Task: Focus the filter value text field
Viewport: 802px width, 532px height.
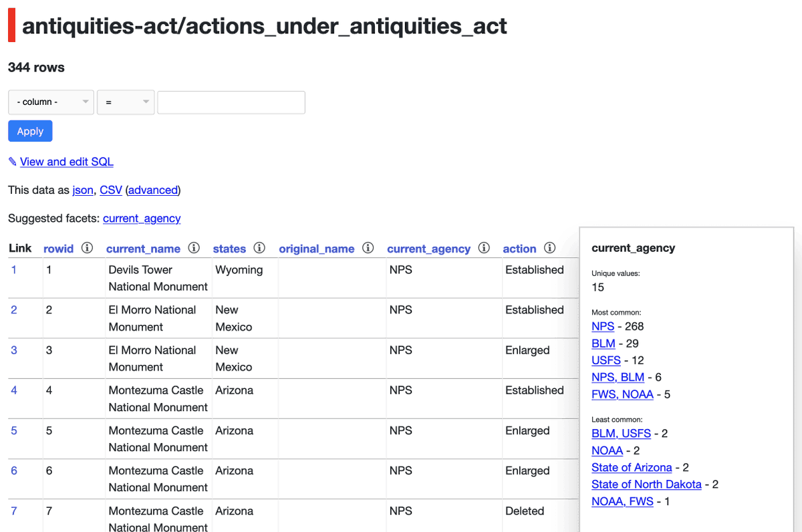Action: coord(231,102)
